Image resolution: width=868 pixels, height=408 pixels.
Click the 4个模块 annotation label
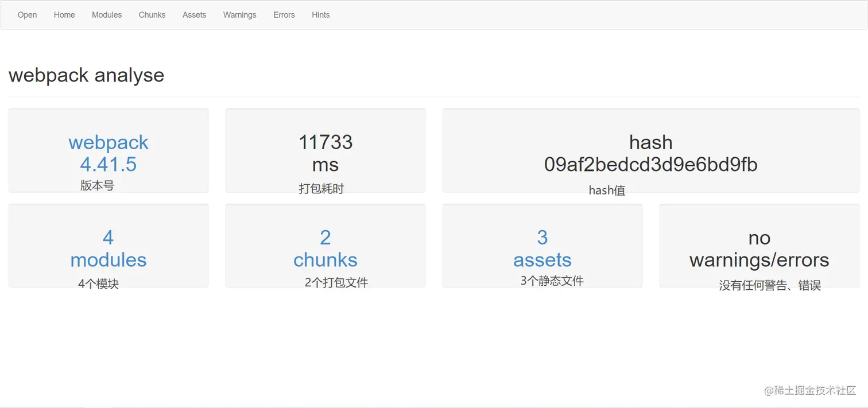98,283
